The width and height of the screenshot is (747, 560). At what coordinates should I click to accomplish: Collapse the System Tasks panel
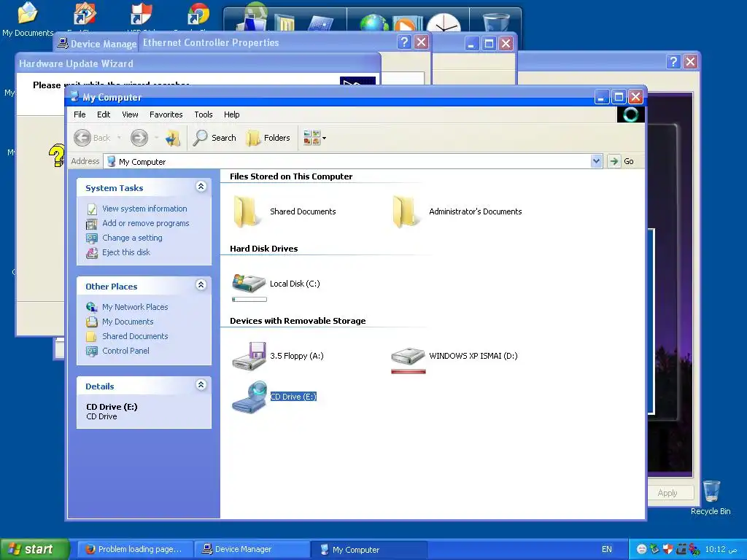(x=201, y=187)
